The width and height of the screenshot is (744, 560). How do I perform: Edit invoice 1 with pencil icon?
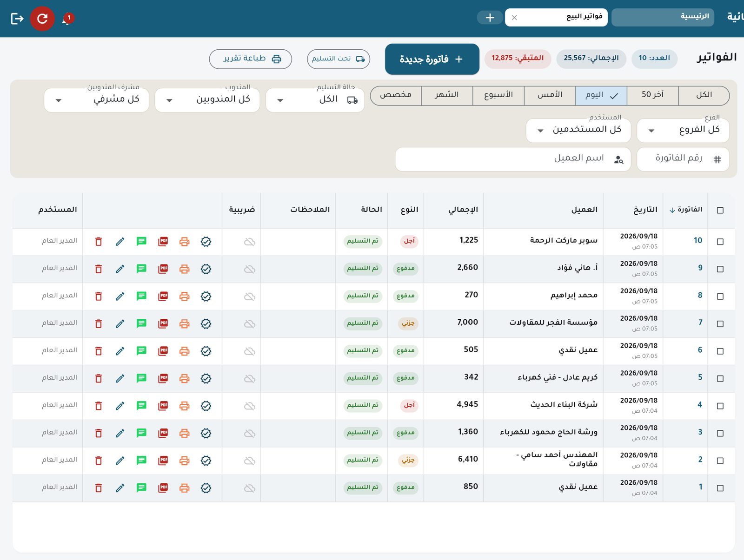point(120,488)
